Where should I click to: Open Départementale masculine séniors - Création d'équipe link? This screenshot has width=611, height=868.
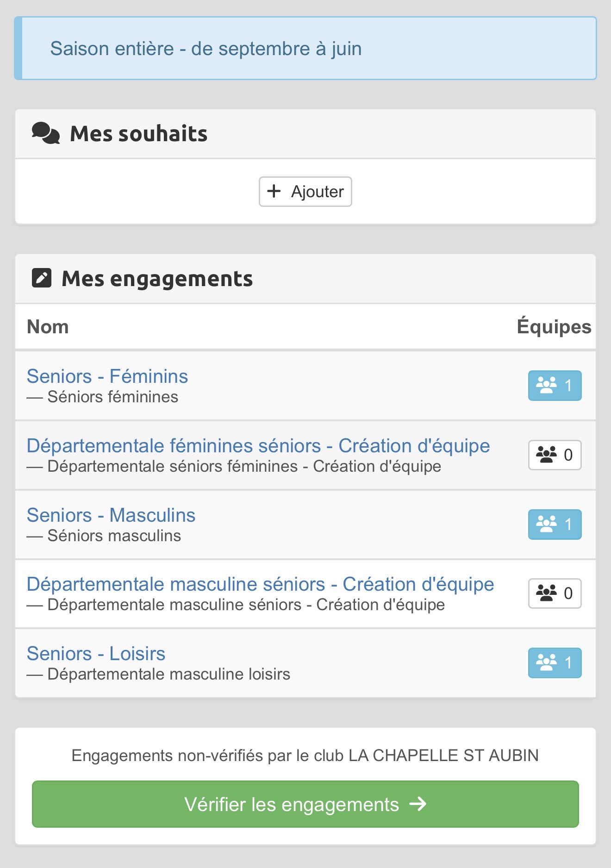[261, 584]
